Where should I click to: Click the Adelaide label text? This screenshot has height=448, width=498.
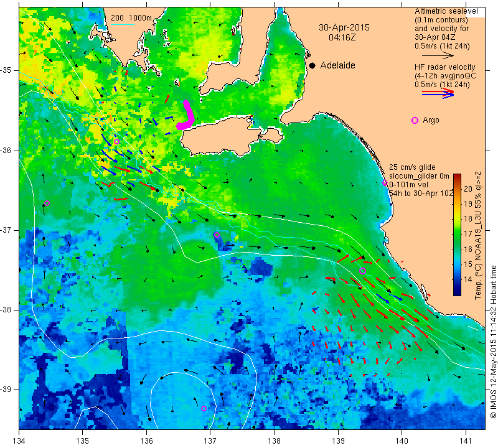(337, 65)
